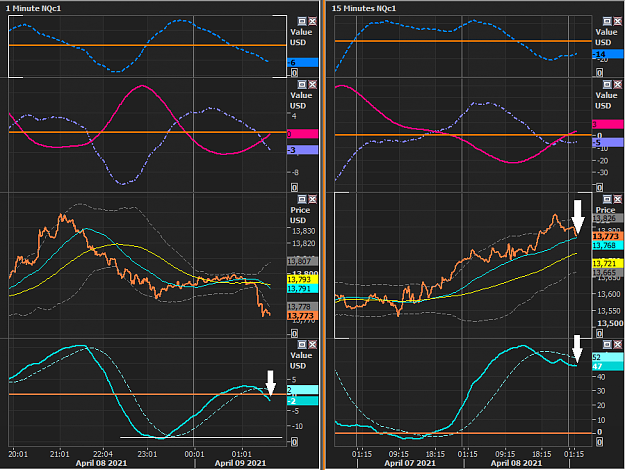Maximize the top oscillator pane, 15 Minutes chart
The width and height of the screenshot is (625, 470).
(x=607, y=21)
